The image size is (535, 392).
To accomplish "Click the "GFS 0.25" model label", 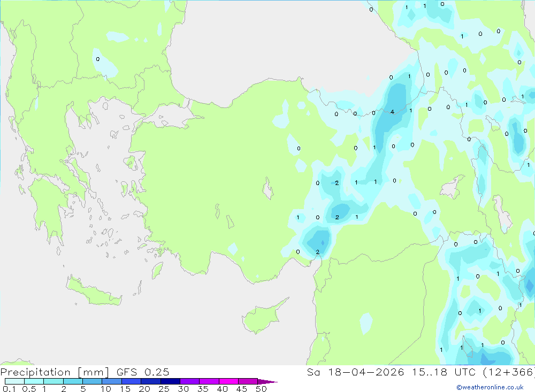I will pos(143,372).
